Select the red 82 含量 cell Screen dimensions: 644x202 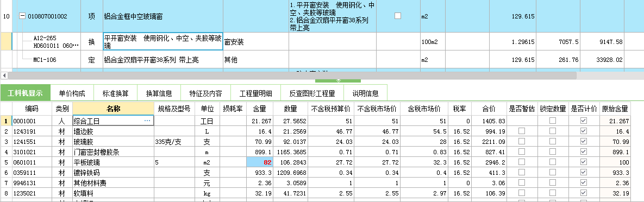point(260,162)
